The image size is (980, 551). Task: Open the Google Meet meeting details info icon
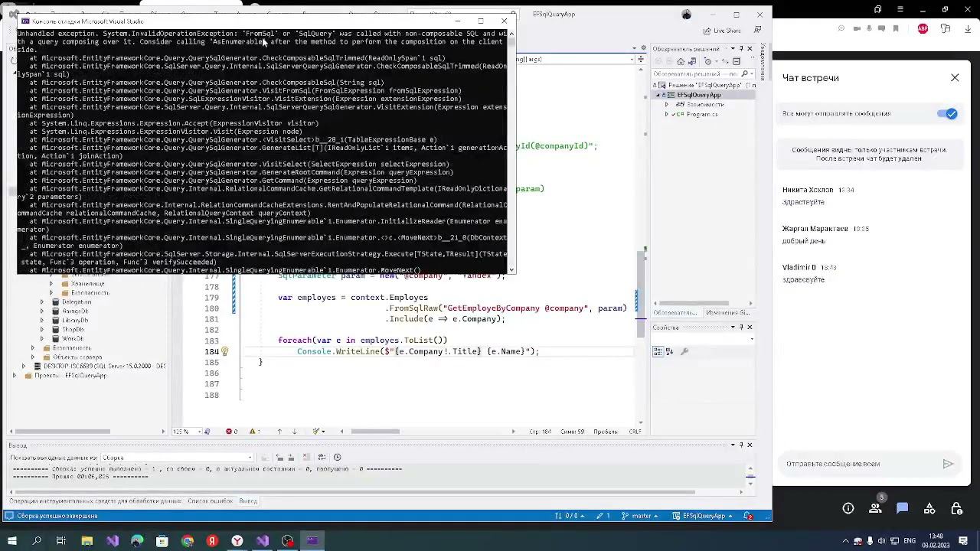coord(848,509)
